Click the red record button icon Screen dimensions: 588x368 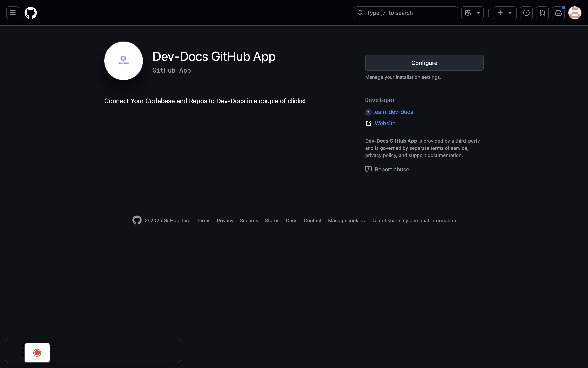point(37,353)
